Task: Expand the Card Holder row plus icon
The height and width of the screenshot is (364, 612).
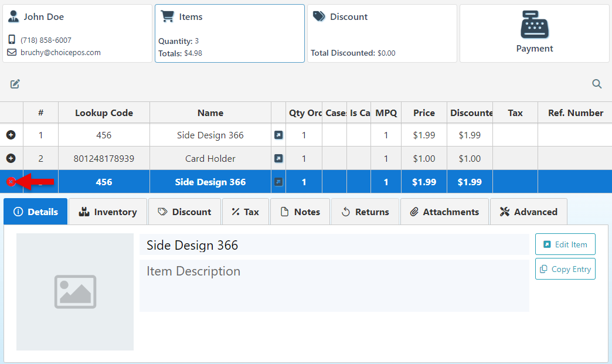Action: click(x=11, y=158)
